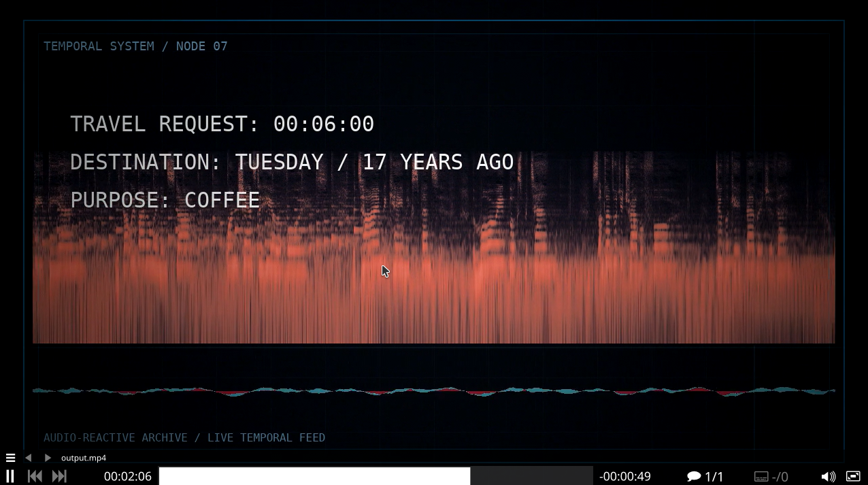Go forward with the right arrow

point(48,458)
